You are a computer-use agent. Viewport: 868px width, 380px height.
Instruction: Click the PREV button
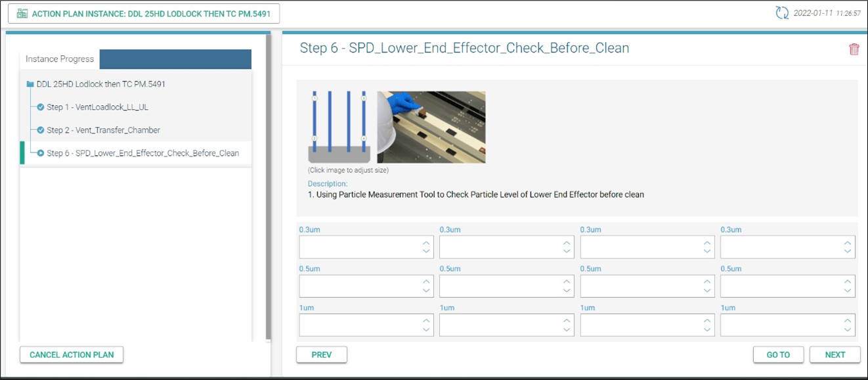pos(322,354)
